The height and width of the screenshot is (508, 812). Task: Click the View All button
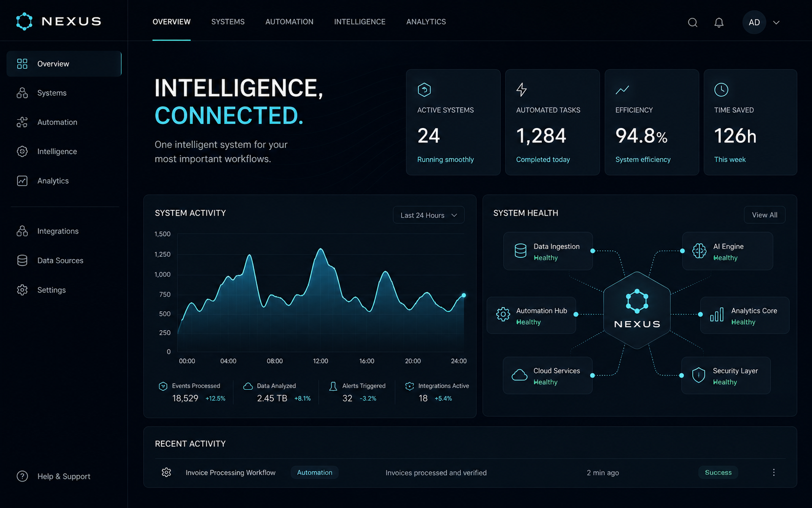coord(764,215)
